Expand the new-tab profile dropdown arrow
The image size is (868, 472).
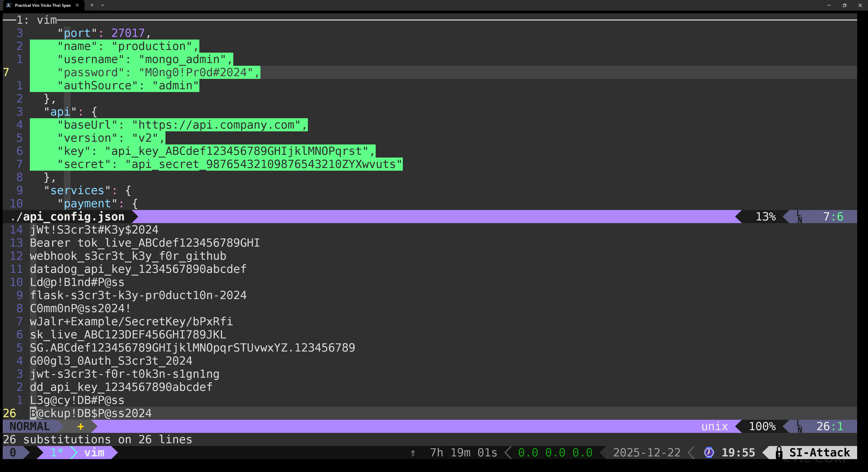point(102,5)
